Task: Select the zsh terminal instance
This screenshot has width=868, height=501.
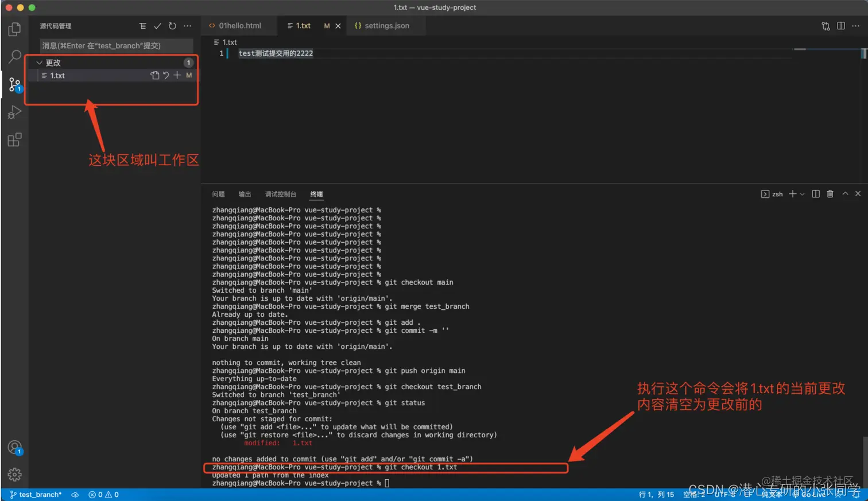Action: 772,194
